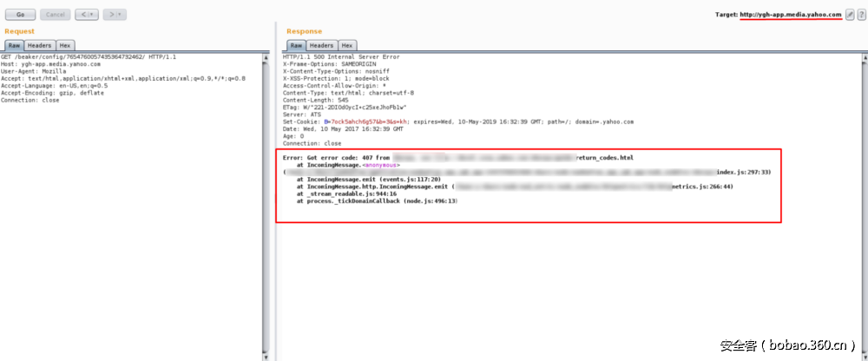Select the Raw tab in Request pane

14,45
